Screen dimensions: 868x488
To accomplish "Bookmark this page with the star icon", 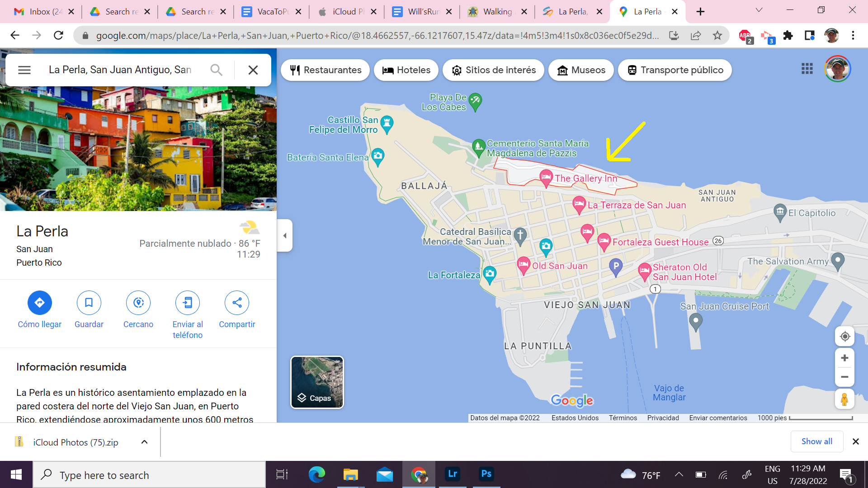I will tap(717, 35).
